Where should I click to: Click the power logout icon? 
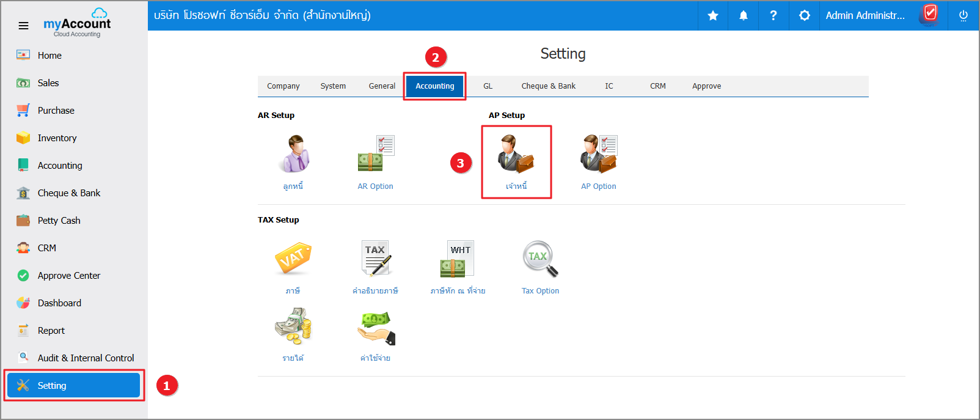964,15
